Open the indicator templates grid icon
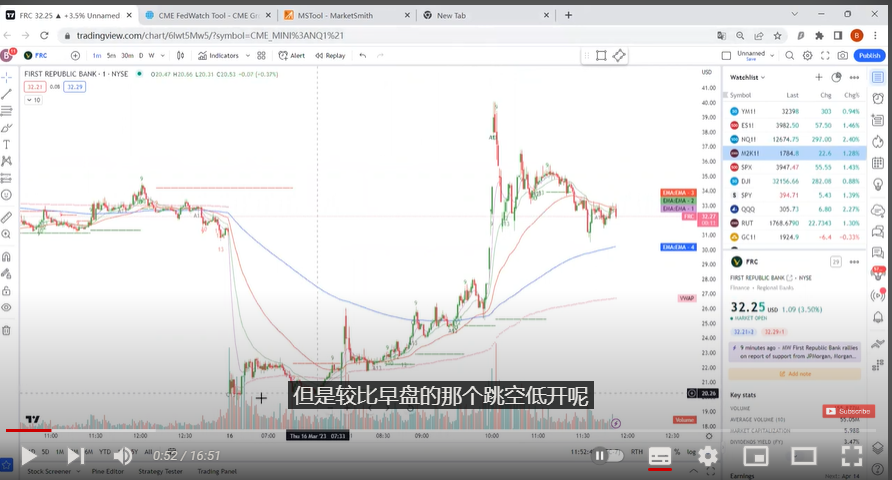 [261, 55]
